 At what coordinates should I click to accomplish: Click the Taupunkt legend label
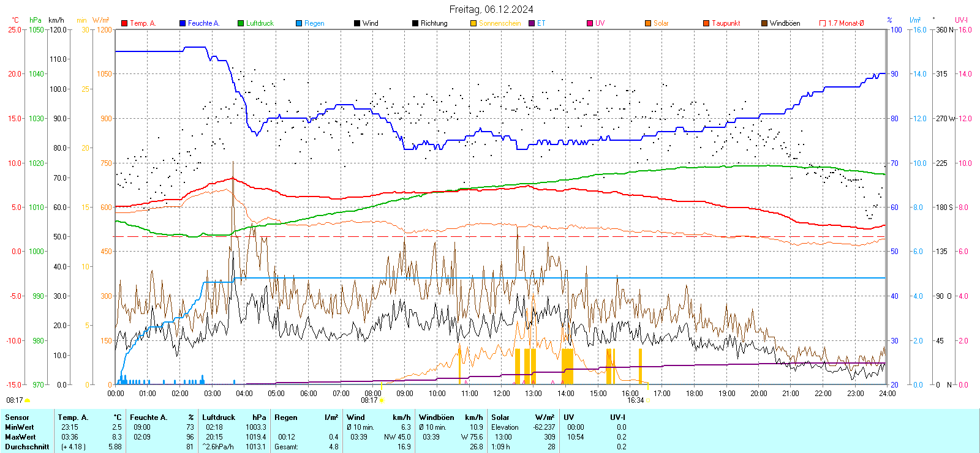pyautogui.click(x=726, y=23)
